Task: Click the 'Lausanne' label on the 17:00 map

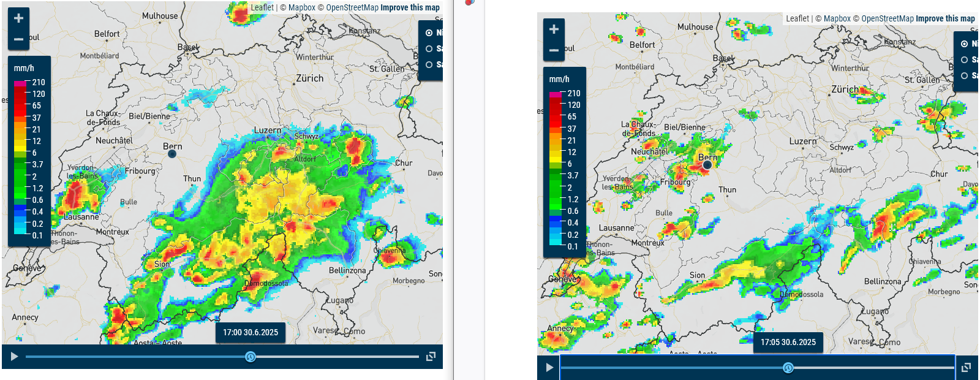Action: 81,216
